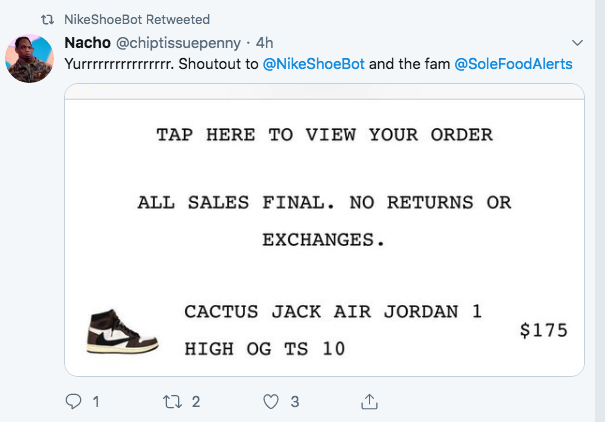Open the @SoleFoodAlerts mention
Screen dimensions: 605x422
click(514, 64)
